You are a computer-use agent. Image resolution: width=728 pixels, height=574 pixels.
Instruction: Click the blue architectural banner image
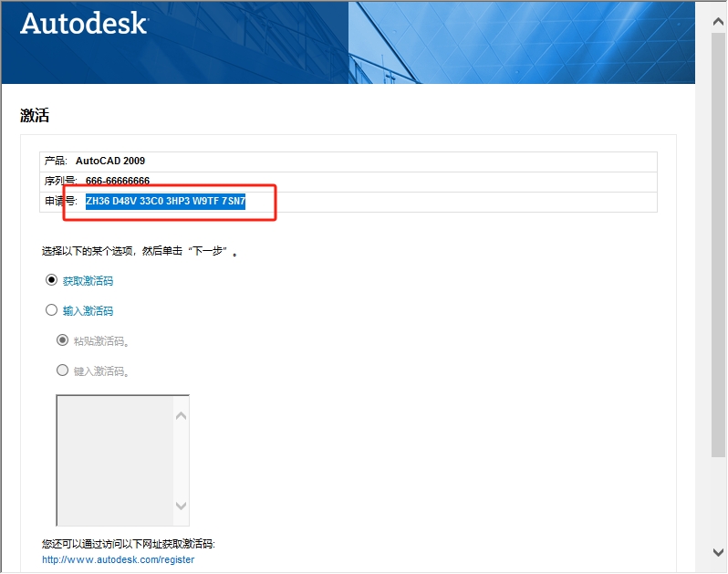pyautogui.click(x=520, y=41)
